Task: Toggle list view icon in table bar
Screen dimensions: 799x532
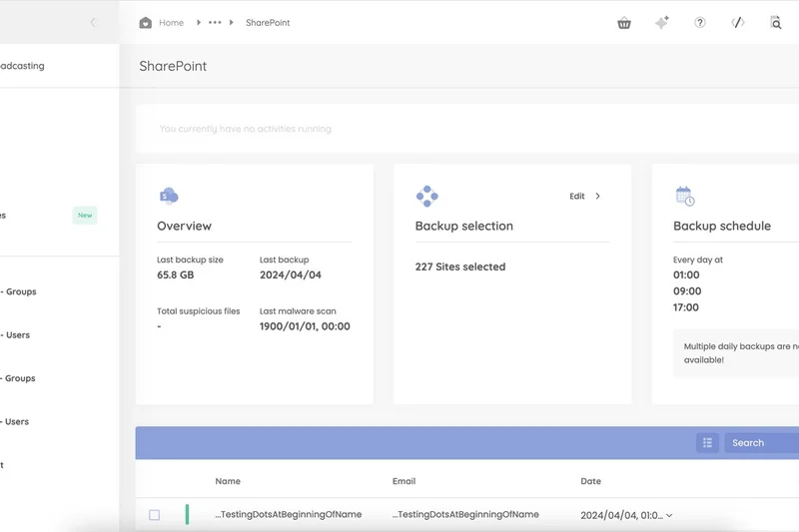Action: click(707, 443)
